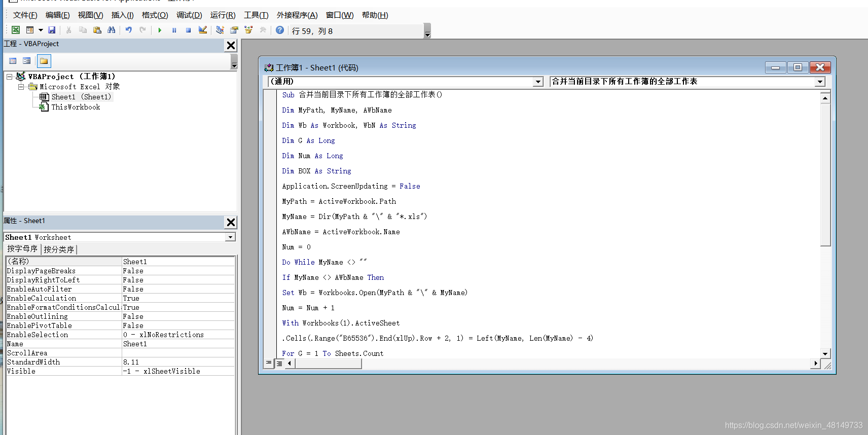868x435 pixels.
Task: Collapse the VBAProject tree node
Action: tap(9, 77)
